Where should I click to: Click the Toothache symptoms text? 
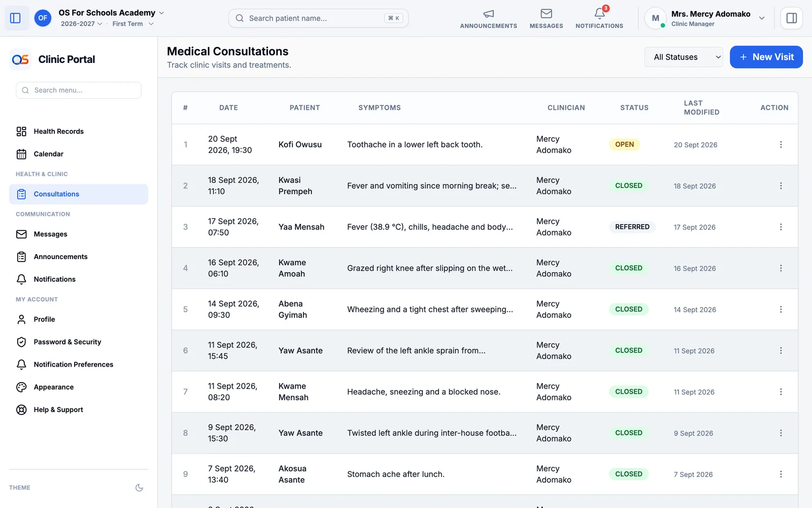point(415,145)
